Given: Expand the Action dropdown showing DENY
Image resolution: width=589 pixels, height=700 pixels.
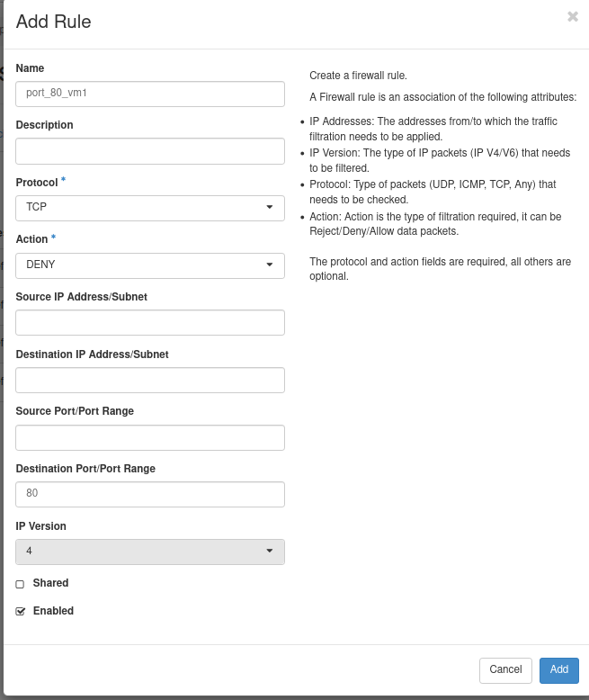Looking at the screenshot, I should tap(150, 265).
